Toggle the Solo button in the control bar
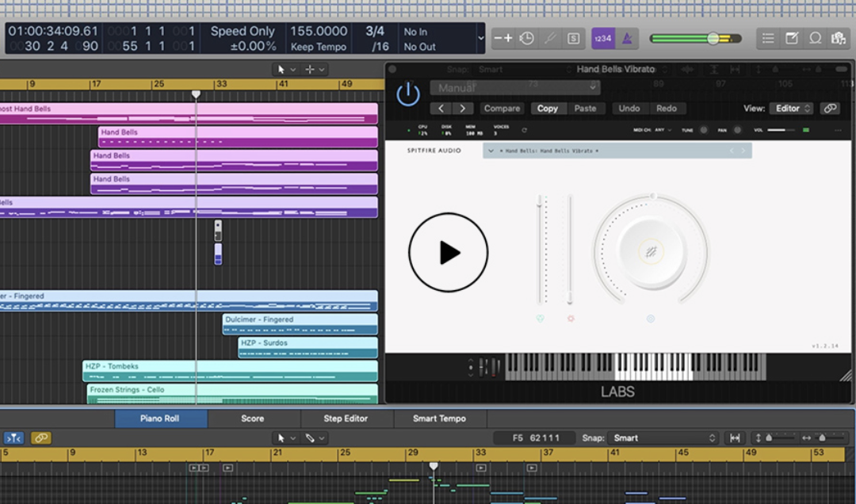Viewport: 856px width, 504px height. pyautogui.click(x=573, y=38)
